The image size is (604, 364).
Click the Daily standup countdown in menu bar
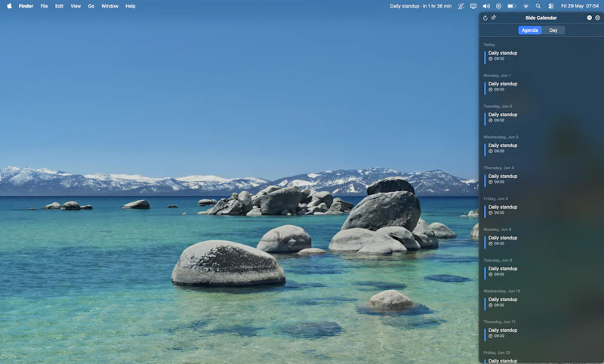click(x=421, y=6)
